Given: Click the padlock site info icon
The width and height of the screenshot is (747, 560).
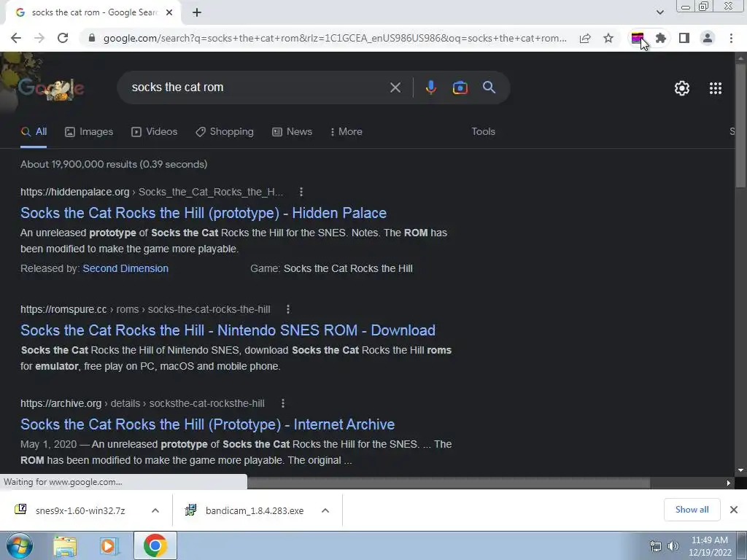Looking at the screenshot, I should point(92,38).
